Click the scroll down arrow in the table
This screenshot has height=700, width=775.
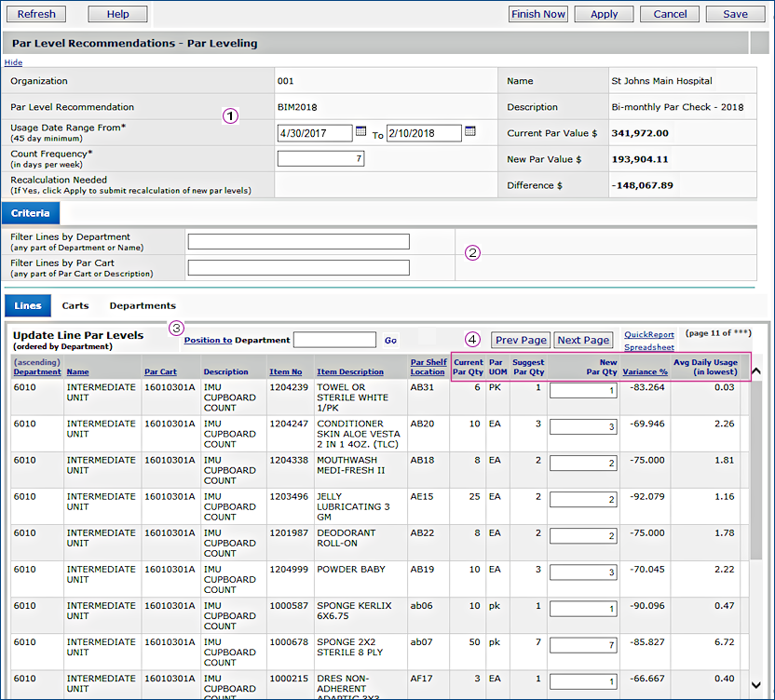755,685
